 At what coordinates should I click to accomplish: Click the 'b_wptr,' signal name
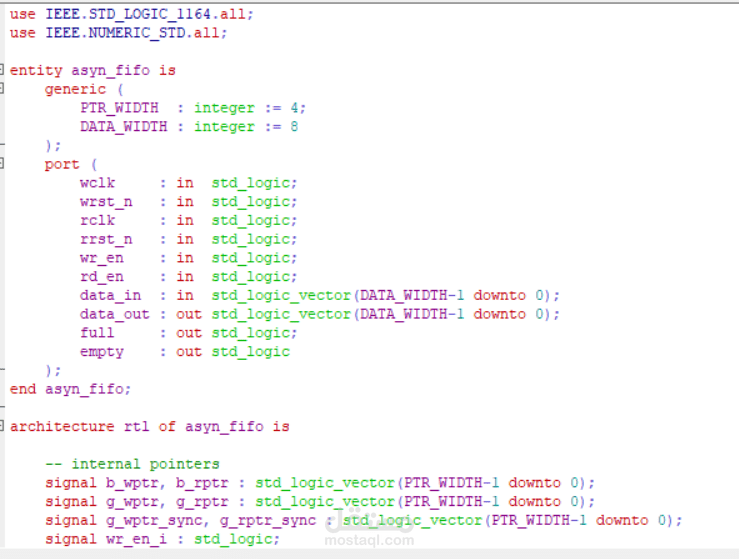[135, 483]
